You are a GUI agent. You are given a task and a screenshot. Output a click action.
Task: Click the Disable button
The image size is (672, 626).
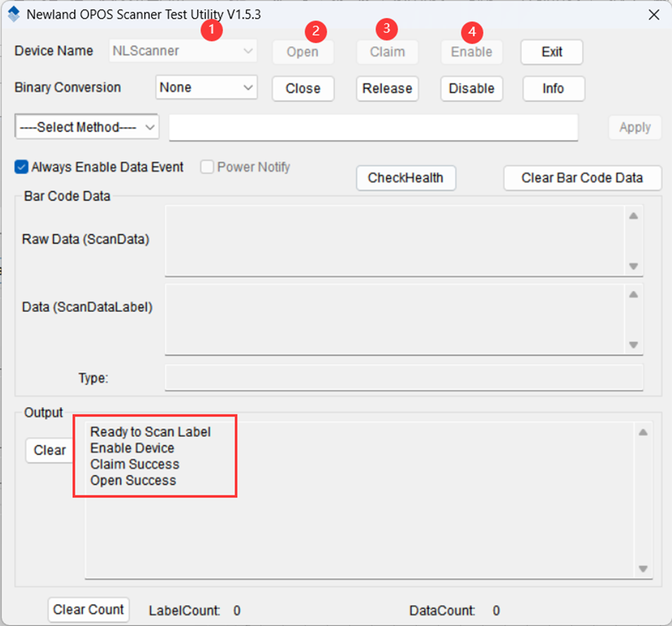[472, 88]
